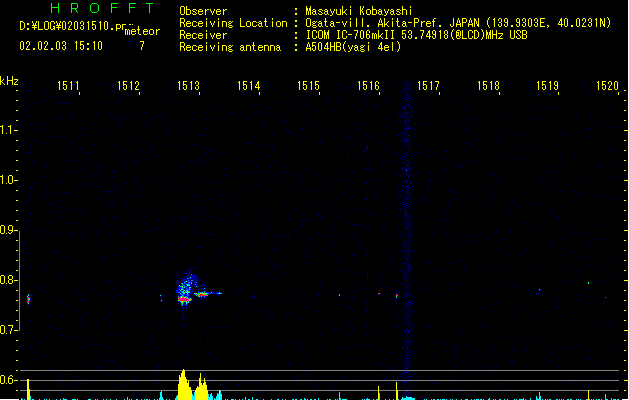
Task: Click the meteor count value 7
Action: tap(142, 46)
